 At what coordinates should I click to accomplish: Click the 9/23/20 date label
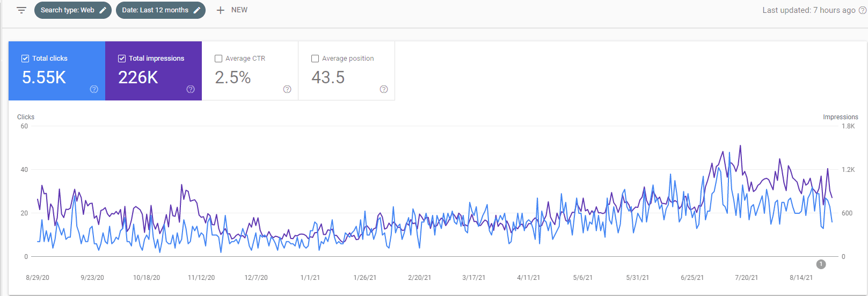[92, 278]
